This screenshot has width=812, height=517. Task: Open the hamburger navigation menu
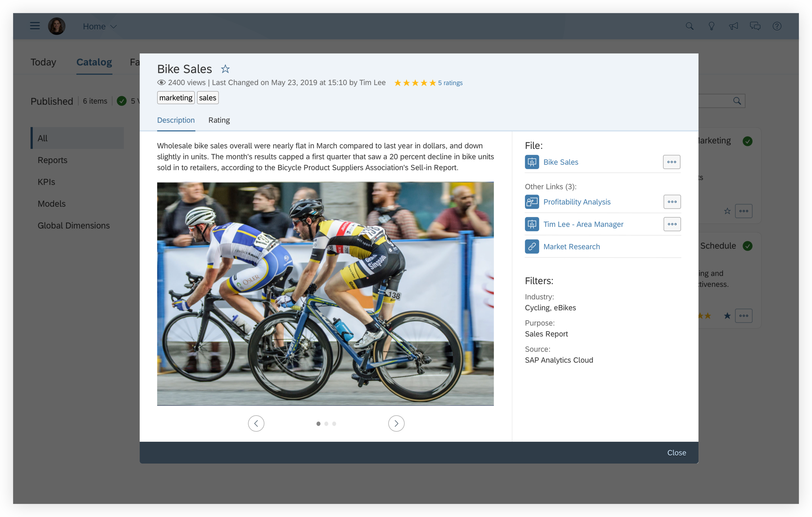coord(35,26)
